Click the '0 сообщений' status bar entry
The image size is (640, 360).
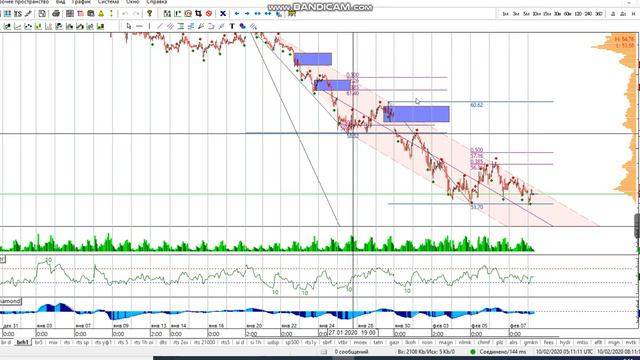coord(351,351)
